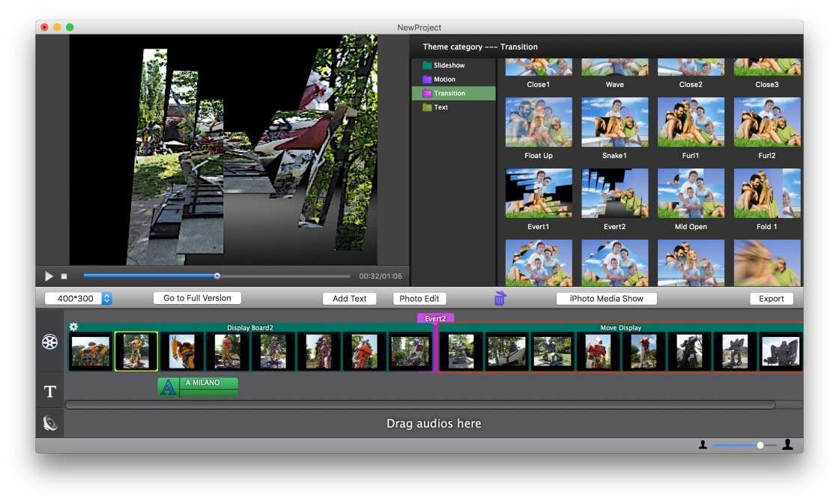
Task: Select the Slideshow theme category
Action: [449, 65]
